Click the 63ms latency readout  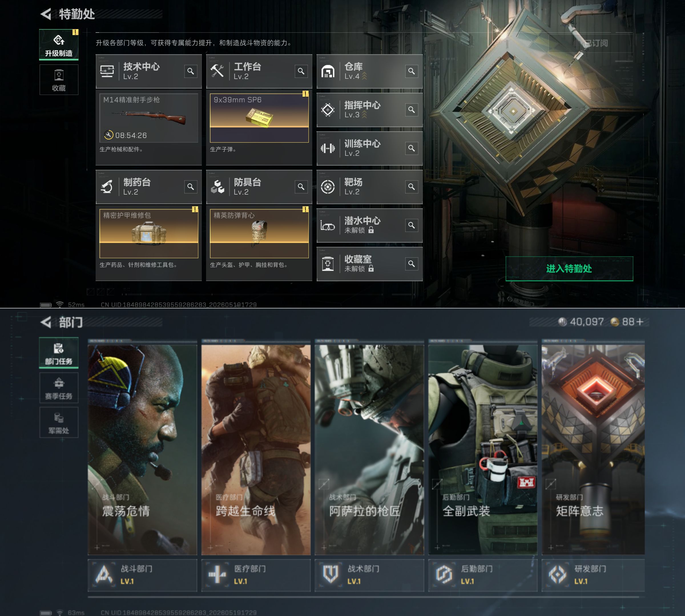[76, 613]
